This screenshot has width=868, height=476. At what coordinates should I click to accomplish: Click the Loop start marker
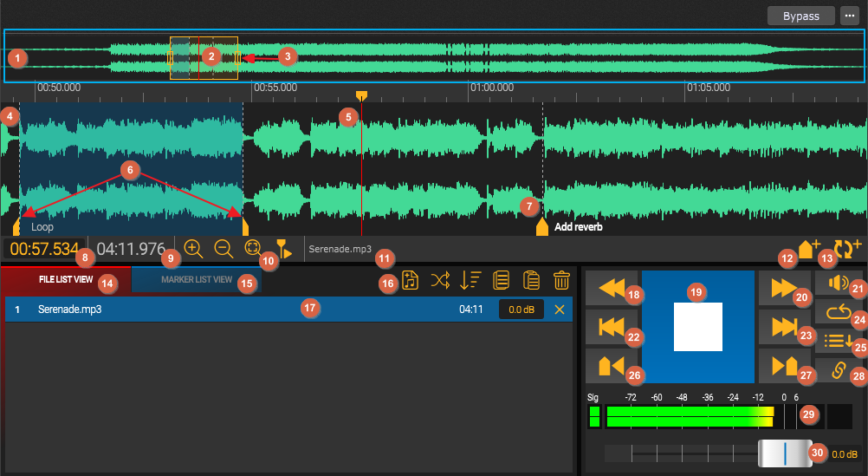16,226
